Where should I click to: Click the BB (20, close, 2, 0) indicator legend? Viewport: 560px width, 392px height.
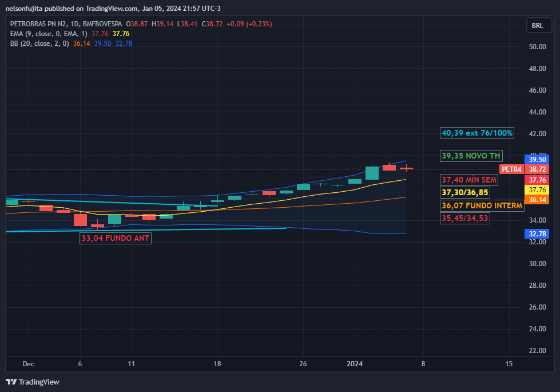tap(39, 43)
